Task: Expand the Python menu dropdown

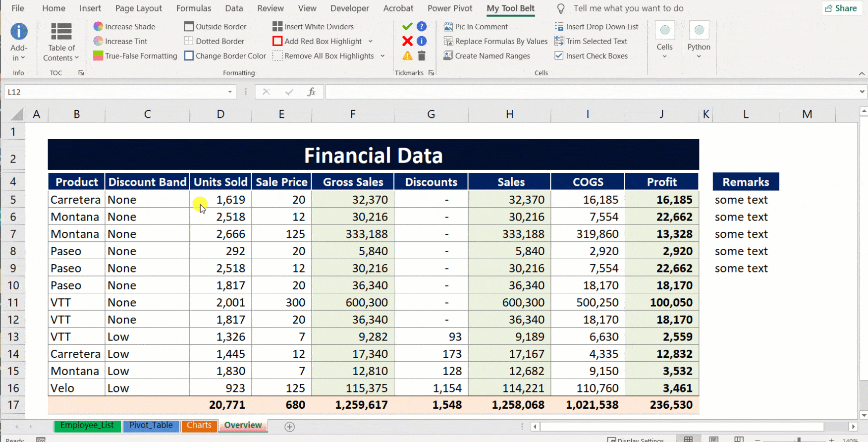Action: point(699,56)
